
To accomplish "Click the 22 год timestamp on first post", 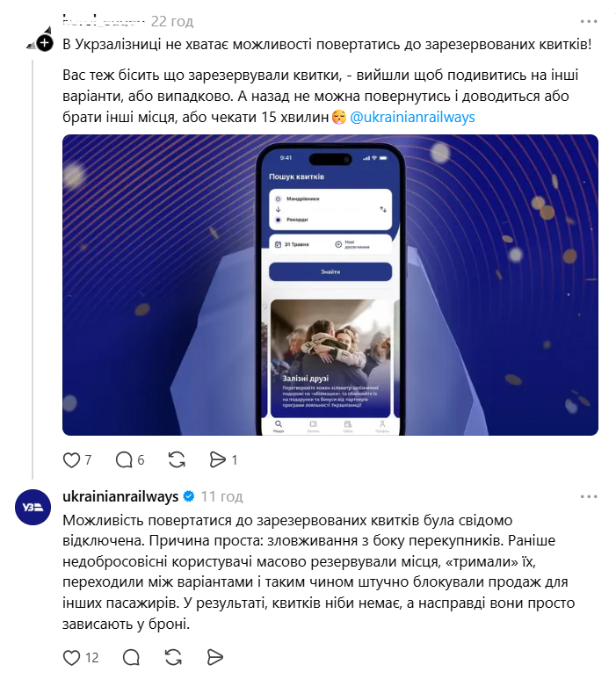I will [x=172, y=21].
